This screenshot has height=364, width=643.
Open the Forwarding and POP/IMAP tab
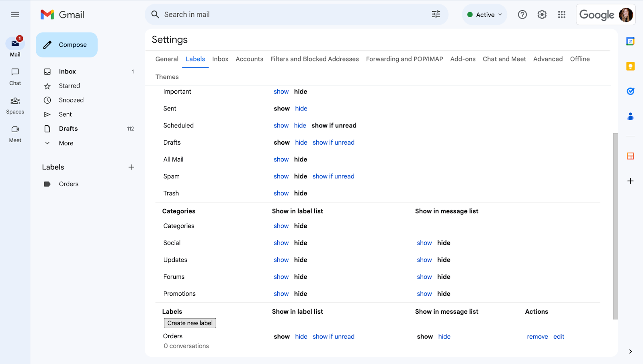tap(404, 59)
